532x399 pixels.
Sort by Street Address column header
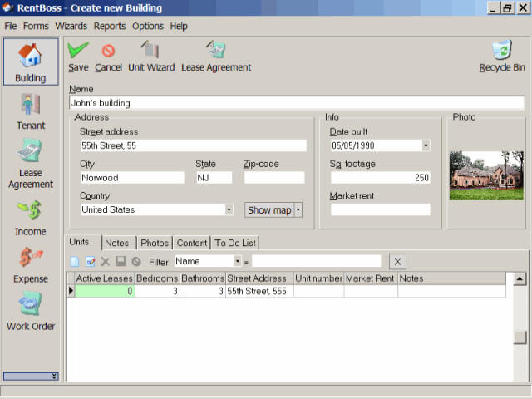click(259, 278)
